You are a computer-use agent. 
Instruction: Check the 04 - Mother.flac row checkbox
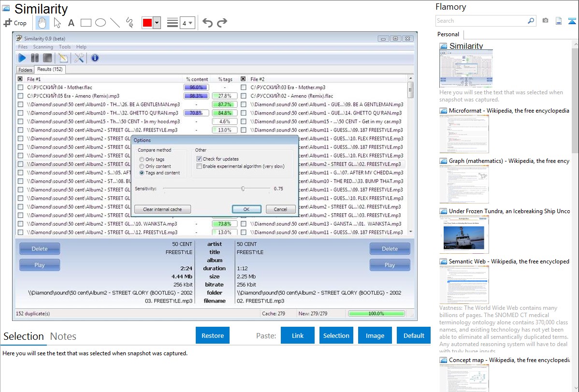point(20,87)
